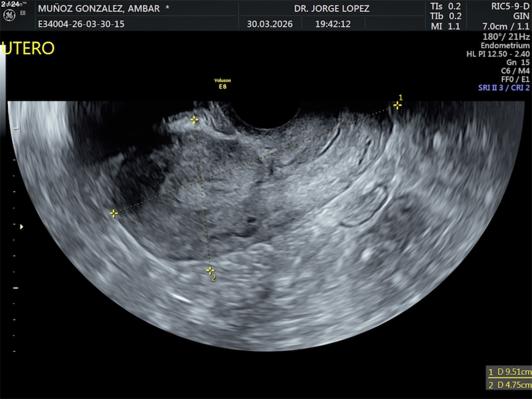
Task: Click the grayscale bar on left edge
Action: click(x=3, y=91)
